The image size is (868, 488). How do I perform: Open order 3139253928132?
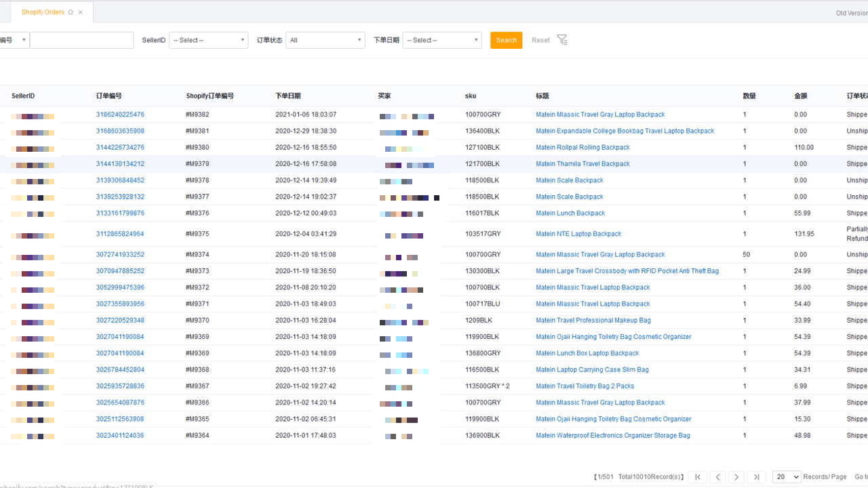tap(120, 197)
